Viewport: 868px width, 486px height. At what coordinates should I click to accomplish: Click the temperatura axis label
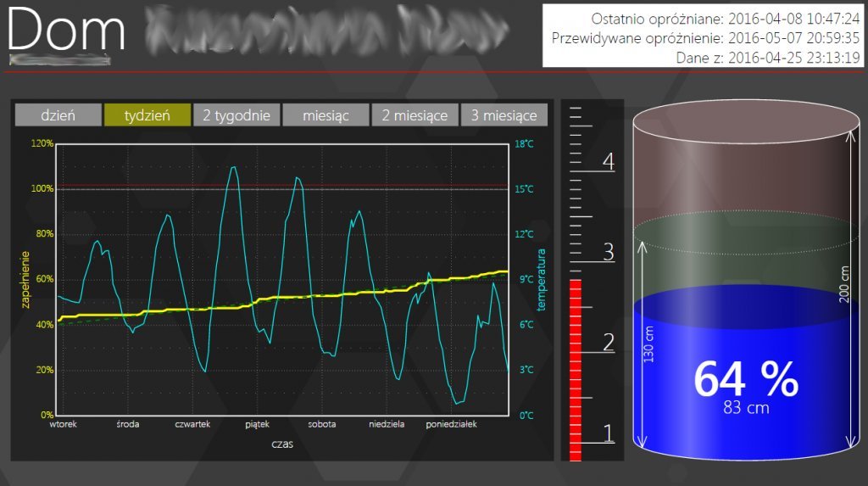coord(541,280)
